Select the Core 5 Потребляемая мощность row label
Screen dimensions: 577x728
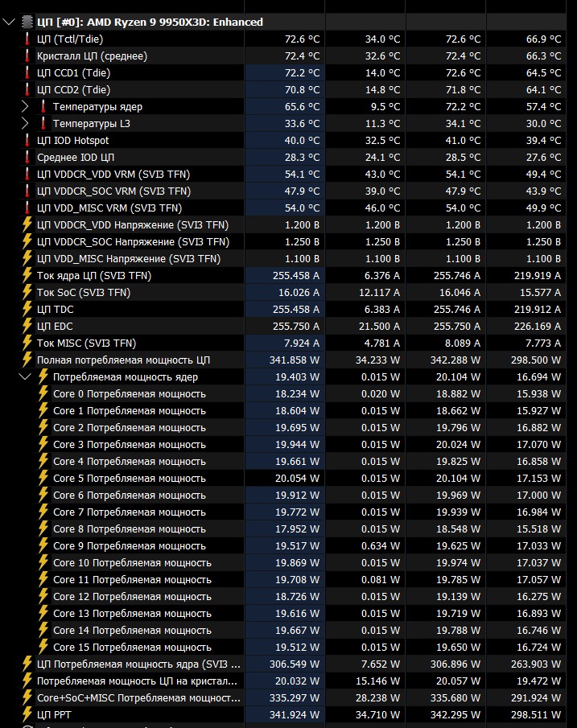point(130,478)
